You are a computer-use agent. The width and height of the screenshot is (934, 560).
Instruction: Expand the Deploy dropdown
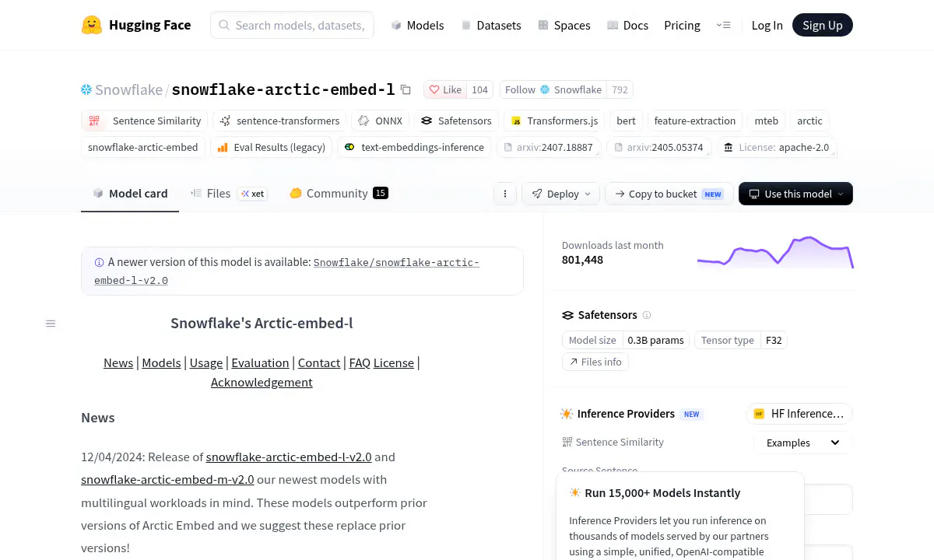point(561,194)
